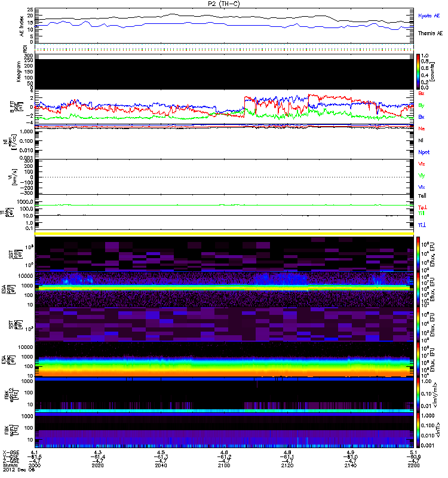Click the red Viz velocity legend label
448x478 pixels.
coord(421,163)
